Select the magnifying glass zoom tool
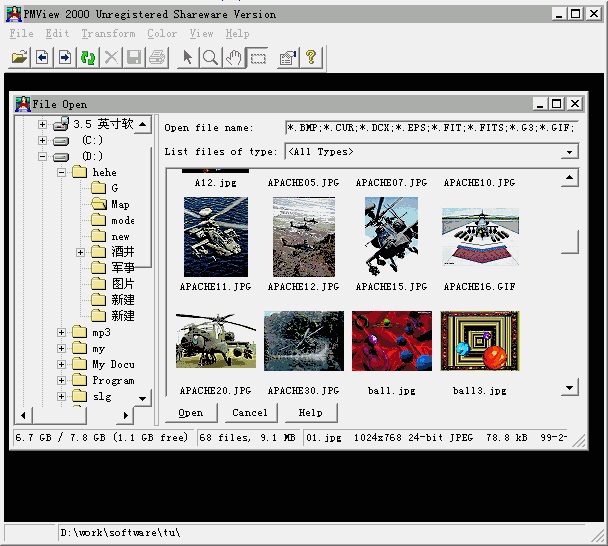Image resolution: width=608 pixels, height=546 pixels. click(210, 58)
